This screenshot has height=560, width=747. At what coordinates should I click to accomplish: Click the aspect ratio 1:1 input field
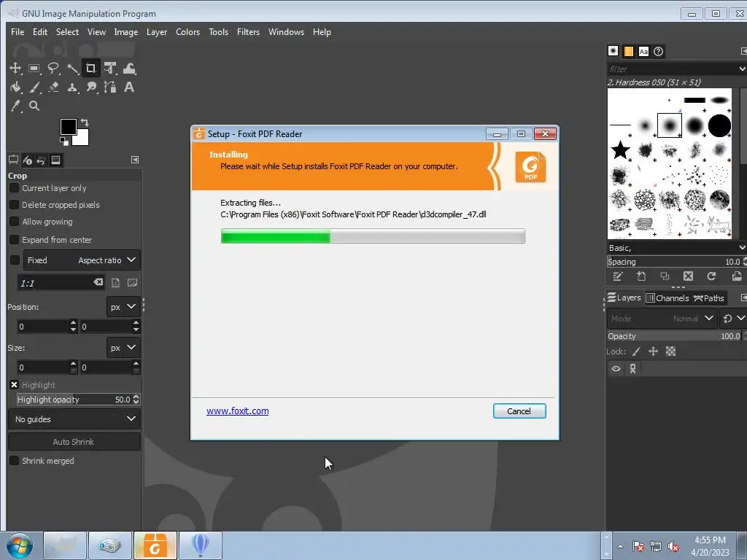pyautogui.click(x=55, y=284)
